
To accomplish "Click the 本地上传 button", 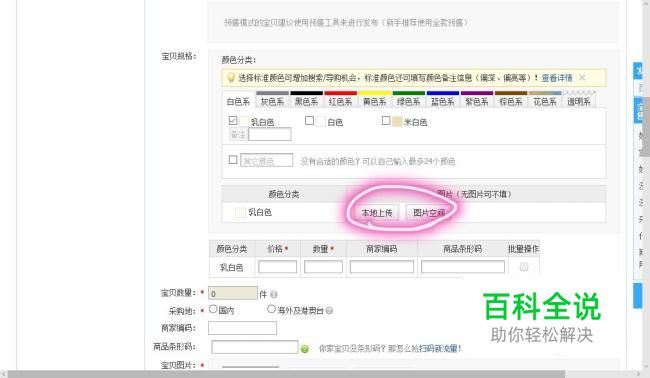I will (x=377, y=213).
